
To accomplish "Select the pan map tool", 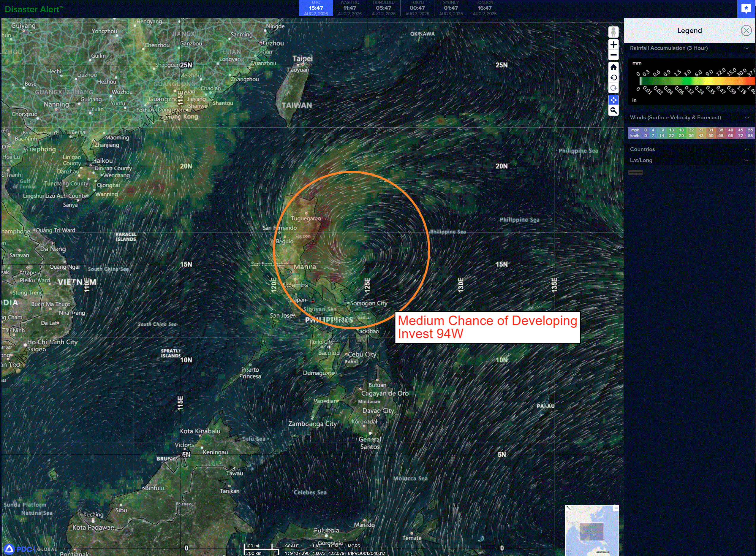I will pos(613,100).
